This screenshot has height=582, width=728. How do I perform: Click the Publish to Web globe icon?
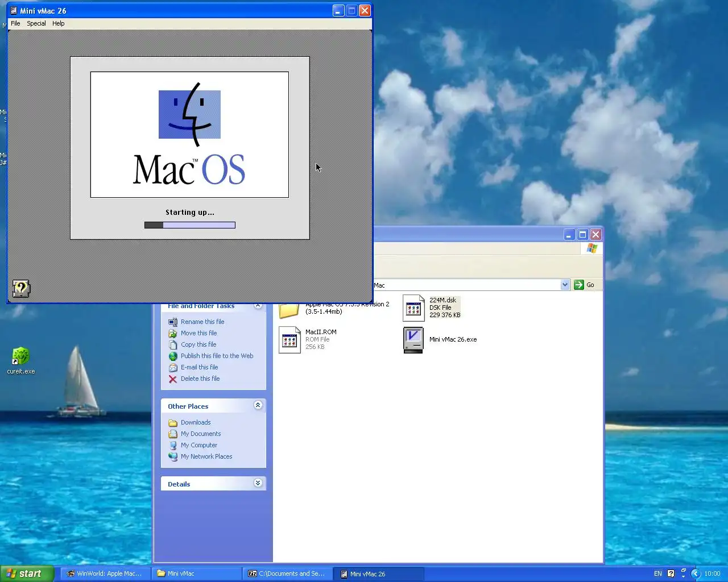173,356
